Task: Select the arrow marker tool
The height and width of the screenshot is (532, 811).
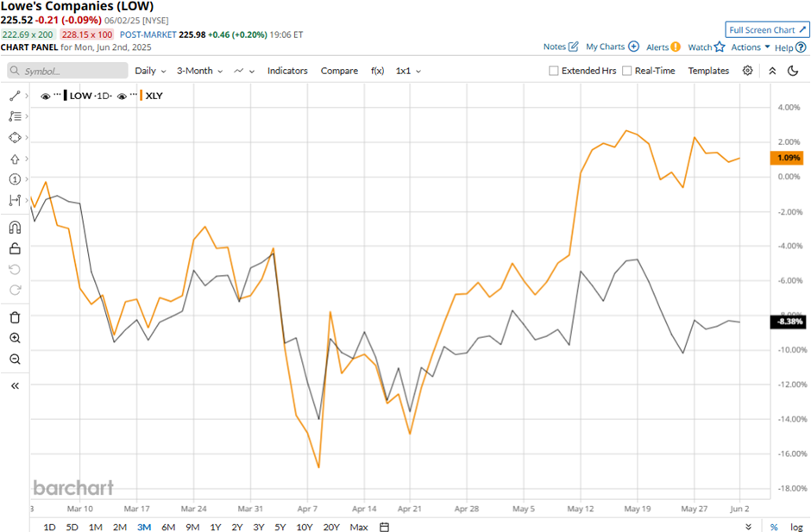Action: click(15, 159)
